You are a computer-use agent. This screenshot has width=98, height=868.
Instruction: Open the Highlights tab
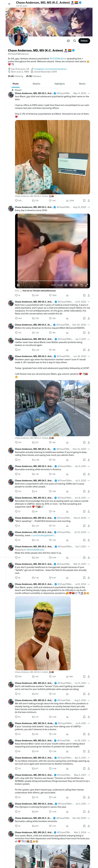(x=60, y=84)
